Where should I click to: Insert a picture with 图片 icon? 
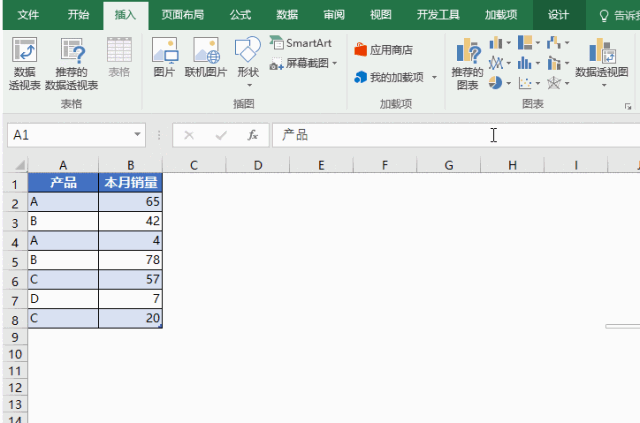164,59
